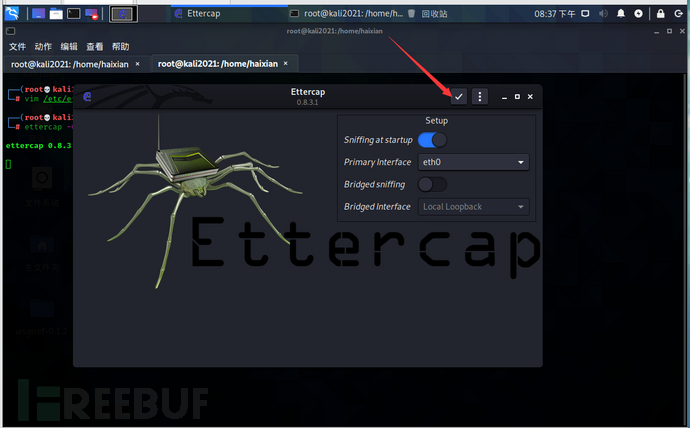Viewport: 690px width, 428px height.
Task: Close the second terminal tab
Action: coord(286,64)
